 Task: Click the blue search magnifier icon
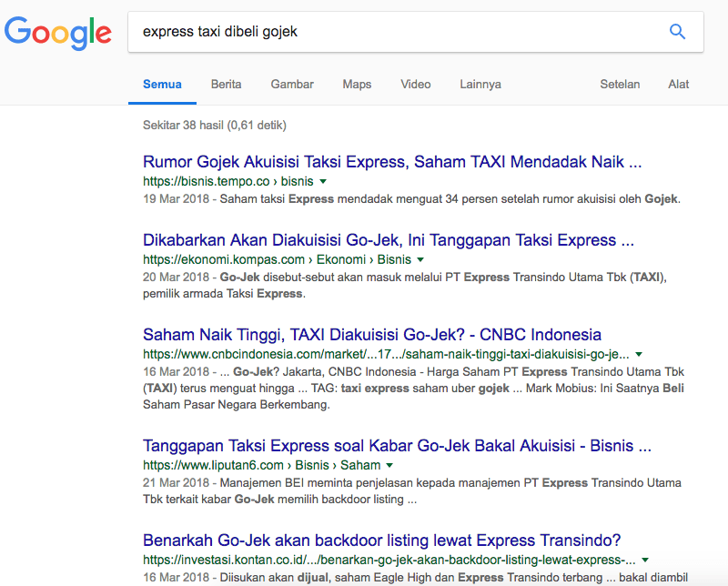(x=677, y=32)
